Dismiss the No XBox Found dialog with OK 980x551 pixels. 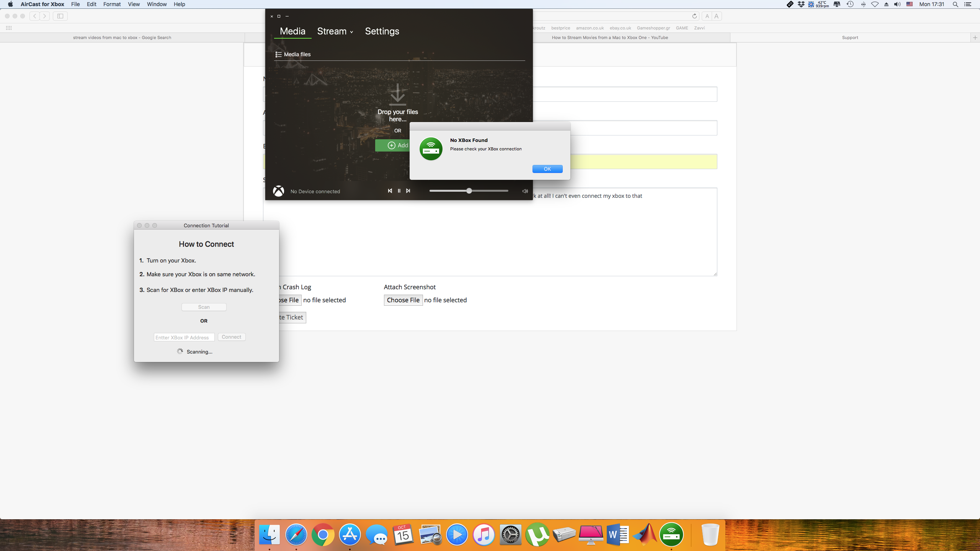click(x=547, y=169)
